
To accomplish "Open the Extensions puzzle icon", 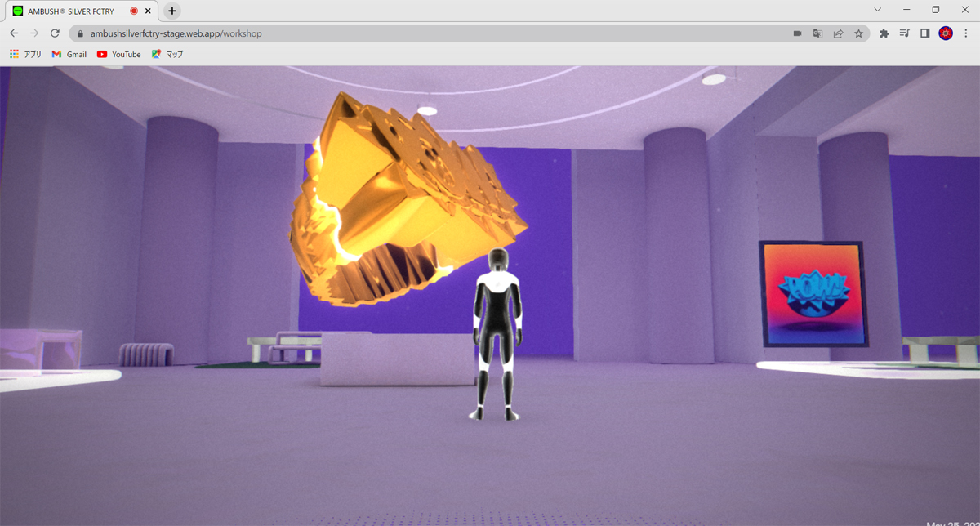I will (x=884, y=33).
